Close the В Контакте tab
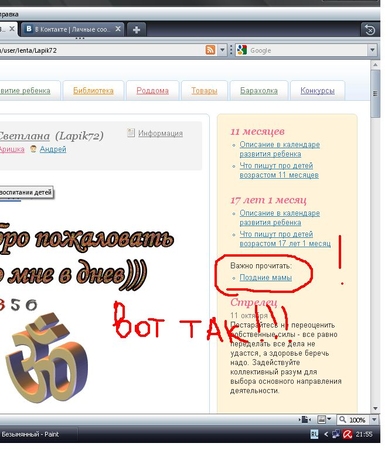The image size is (388, 450). (x=118, y=29)
